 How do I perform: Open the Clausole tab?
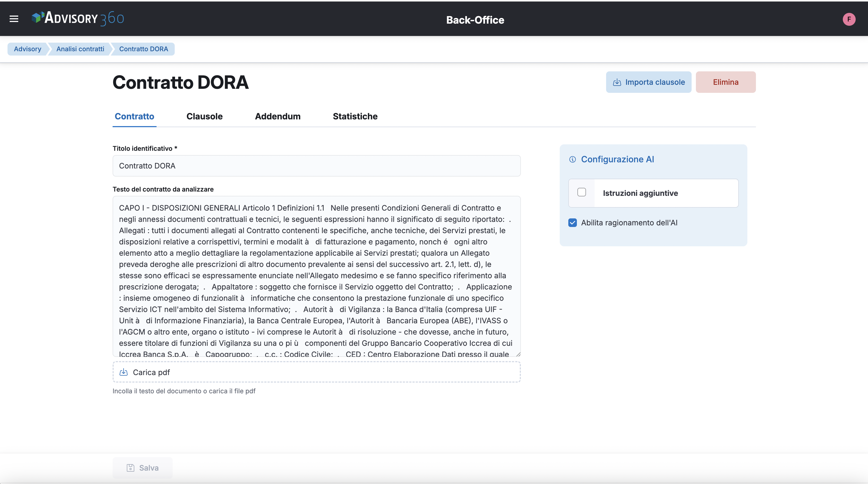(205, 116)
